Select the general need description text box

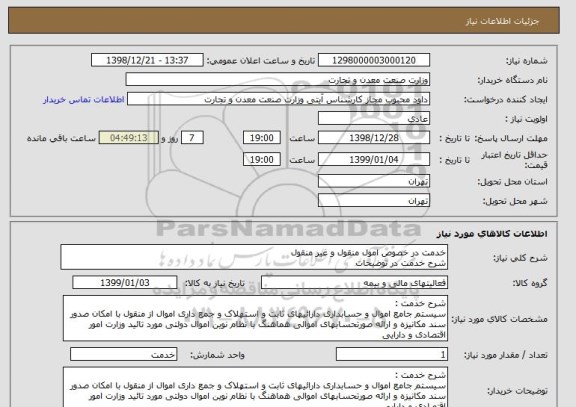(254, 257)
